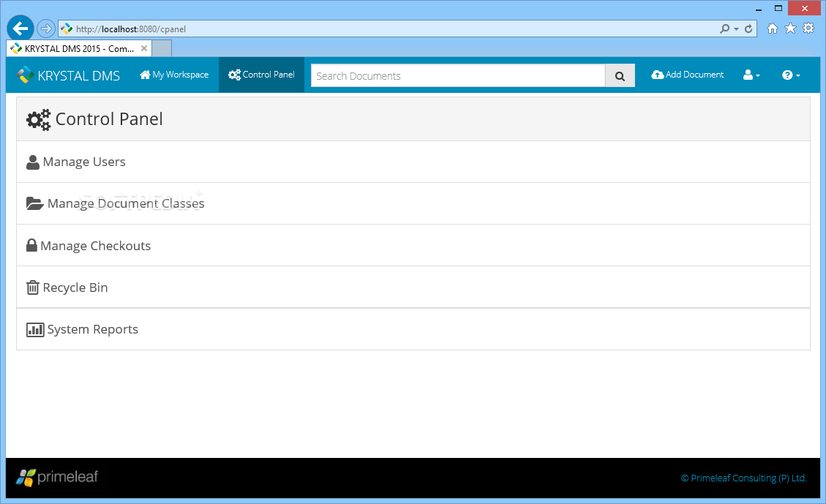Click the Primeleaf Consulting (P) Ltd. link
The height and width of the screenshot is (504, 826).
[x=744, y=478]
